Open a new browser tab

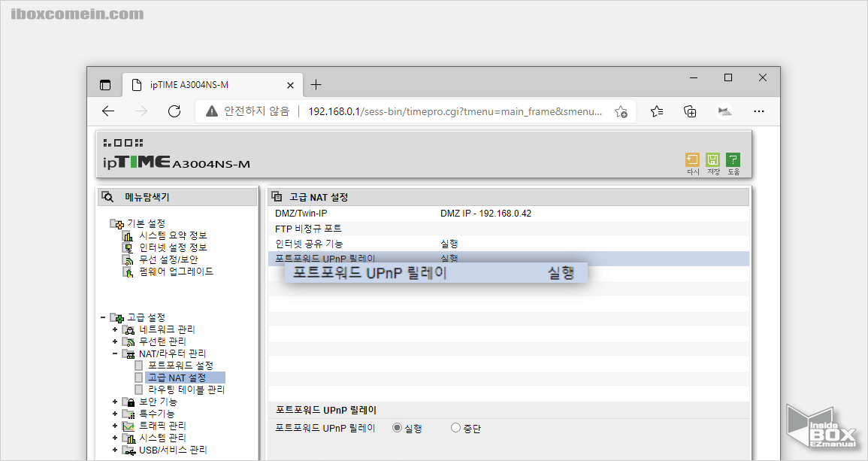click(x=317, y=84)
